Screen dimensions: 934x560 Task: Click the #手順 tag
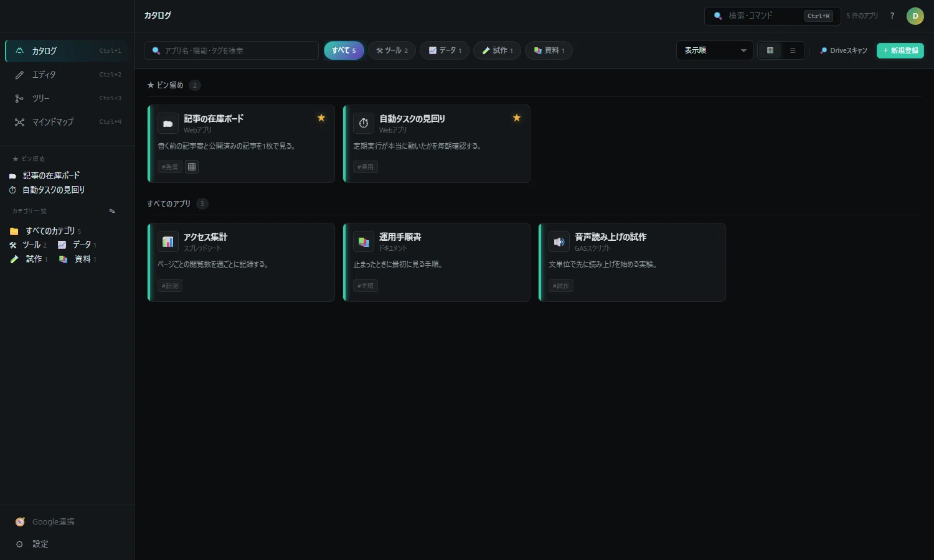[366, 286]
